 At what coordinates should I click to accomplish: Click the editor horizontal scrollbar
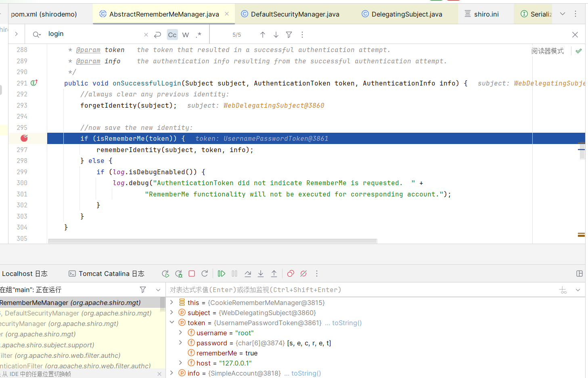(x=213, y=241)
